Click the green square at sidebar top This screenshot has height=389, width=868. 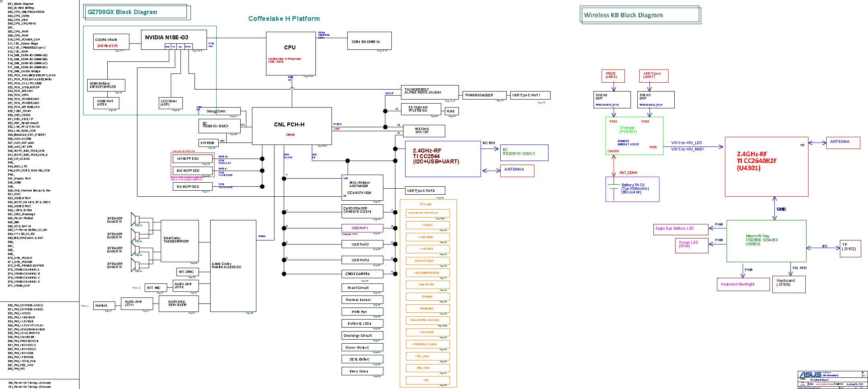(2, 2)
